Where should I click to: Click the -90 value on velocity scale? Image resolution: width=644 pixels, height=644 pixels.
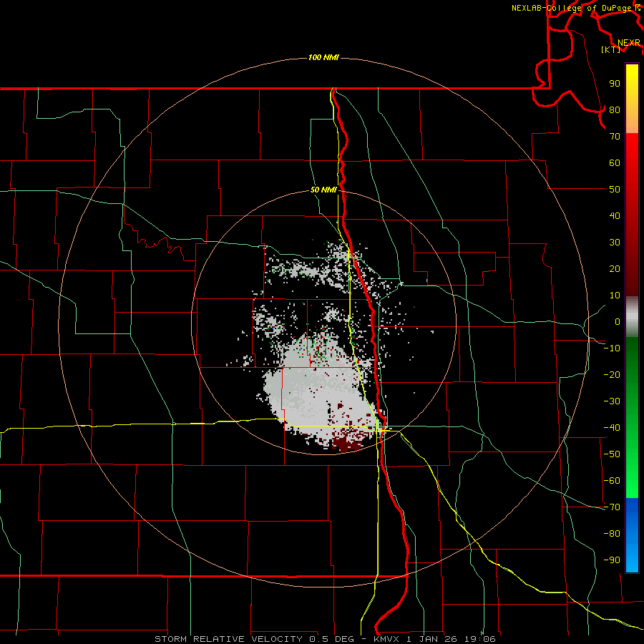(x=612, y=560)
